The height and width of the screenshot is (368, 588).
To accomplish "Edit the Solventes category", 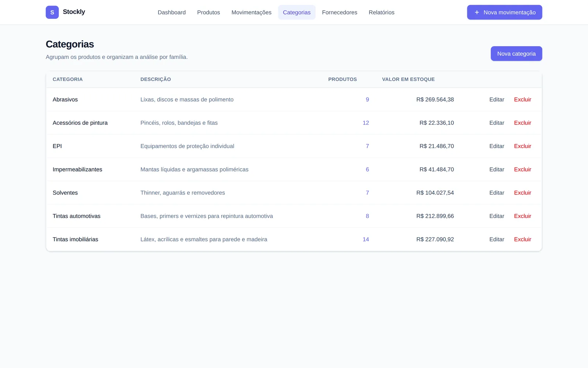I will point(496,193).
